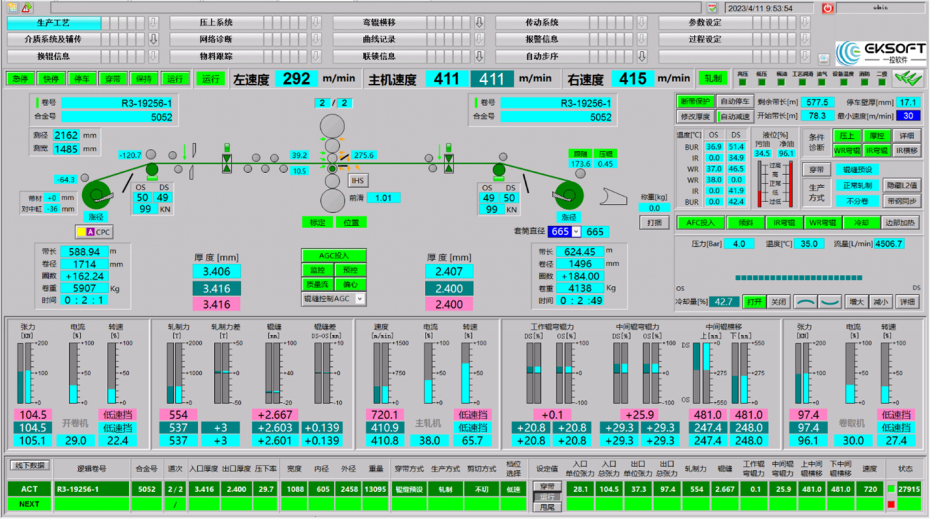Open dropdown arrow next to 自动步序
The height and width of the screenshot is (519, 931).
pos(642,56)
